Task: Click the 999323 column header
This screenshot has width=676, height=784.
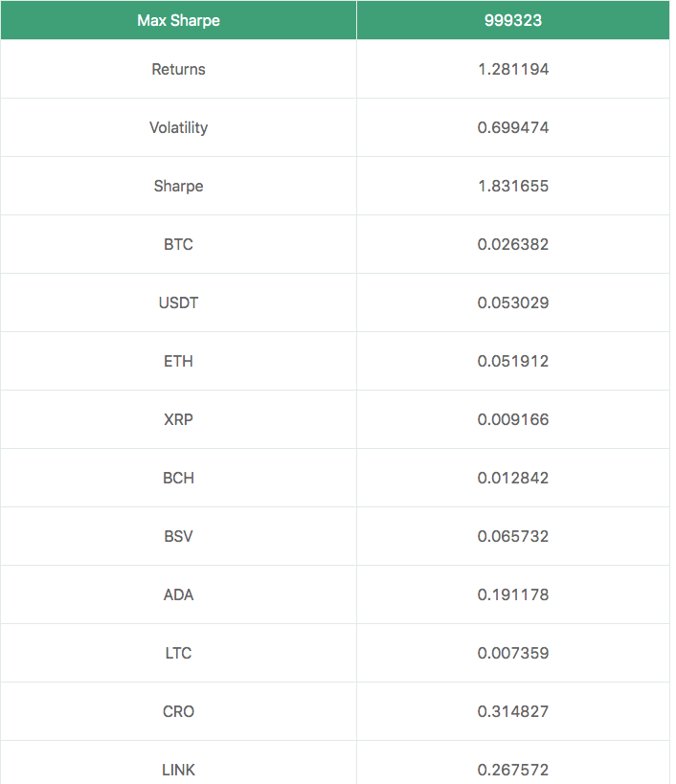Action: coord(513,20)
